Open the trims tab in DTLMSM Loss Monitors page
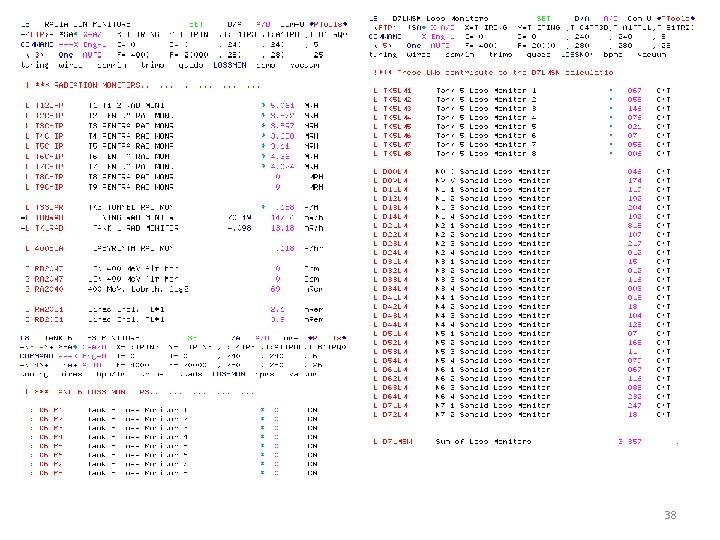This screenshot has height=540, width=720. [501, 55]
